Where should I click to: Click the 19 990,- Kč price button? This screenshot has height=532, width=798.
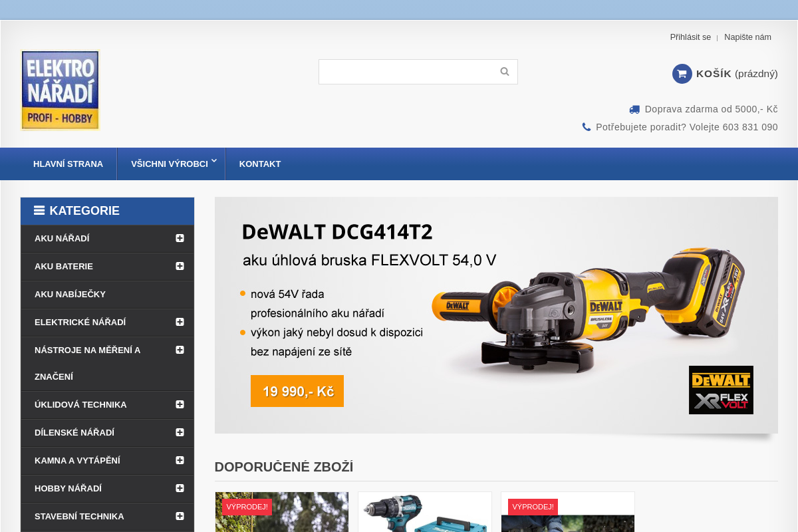point(297,391)
